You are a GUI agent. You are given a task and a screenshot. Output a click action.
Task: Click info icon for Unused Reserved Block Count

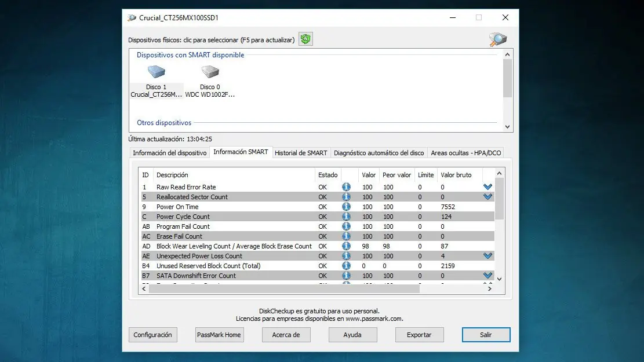tap(346, 266)
